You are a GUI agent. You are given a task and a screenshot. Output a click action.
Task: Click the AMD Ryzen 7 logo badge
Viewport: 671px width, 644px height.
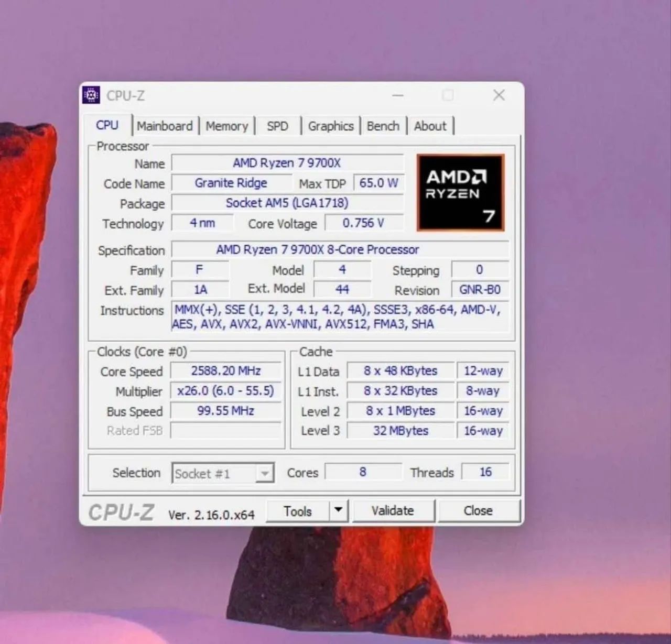coord(461,192)
